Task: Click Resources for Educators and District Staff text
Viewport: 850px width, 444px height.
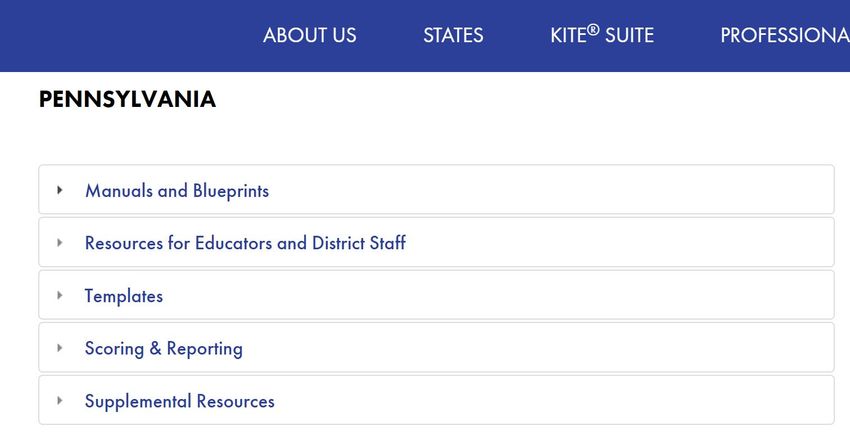Action: 245,243
